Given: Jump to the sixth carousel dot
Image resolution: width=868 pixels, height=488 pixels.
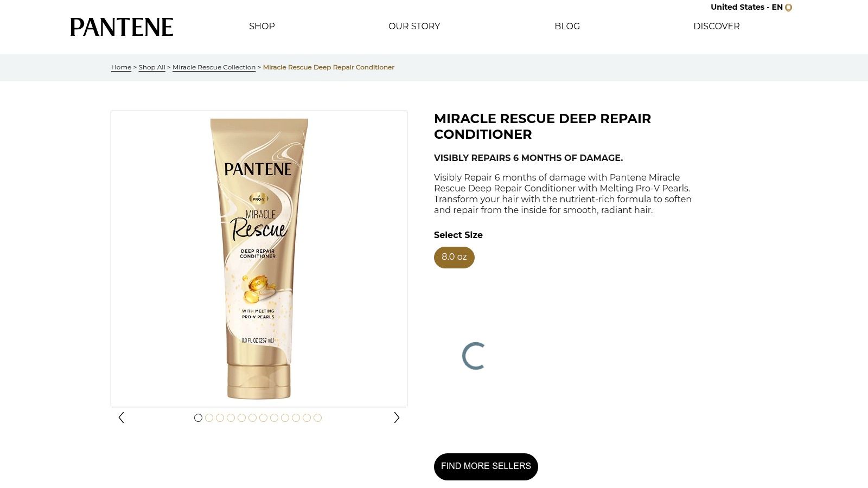Looking at the screenshot, I should 252,418.
